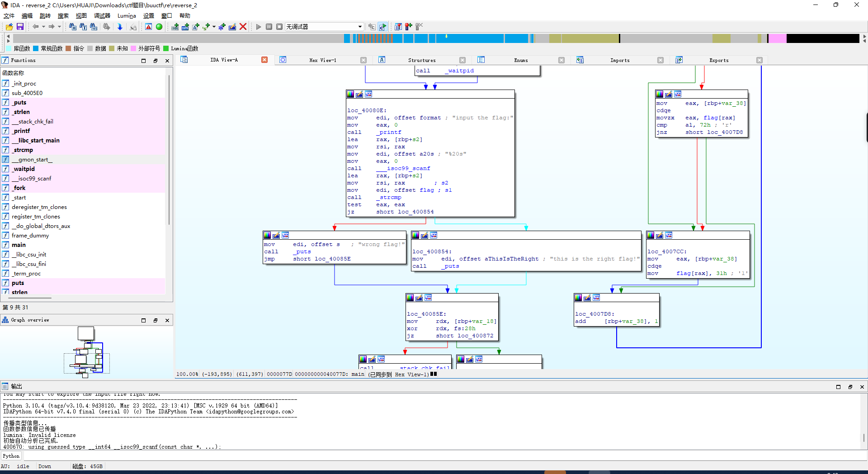This screenshot has height=474, width=868.
Task: Click the convert-to-data toolbar icon
Action: [x=185, y=27]
